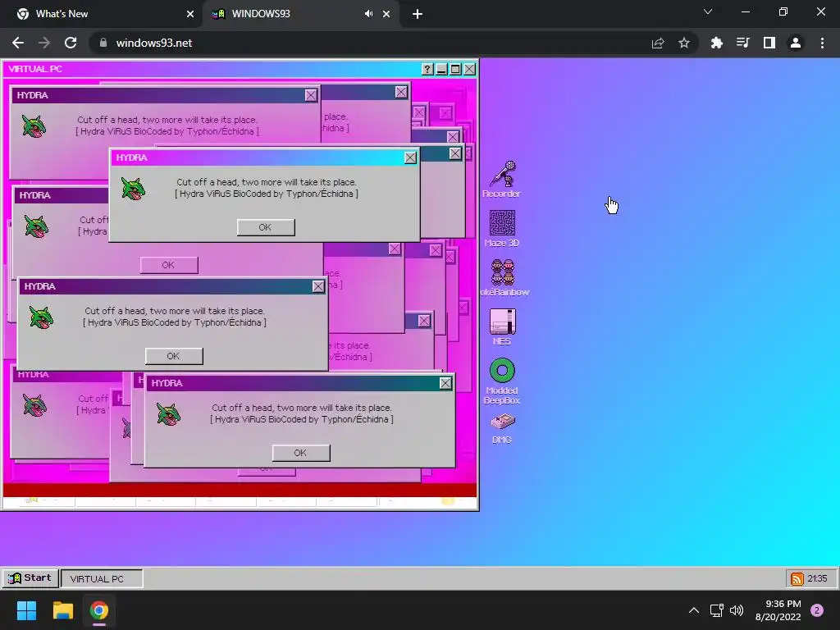840x630 pixels.
Task: Close the What's New browser tab
Action: (190, 15)
